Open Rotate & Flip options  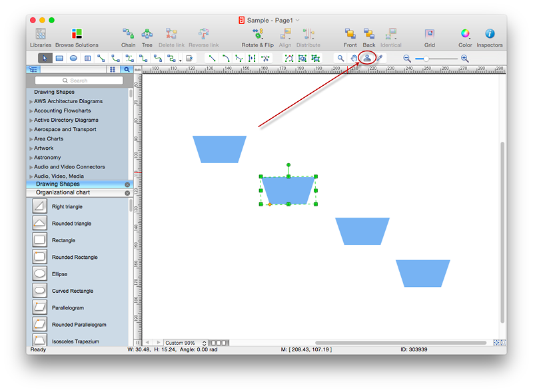click(257, 38)
